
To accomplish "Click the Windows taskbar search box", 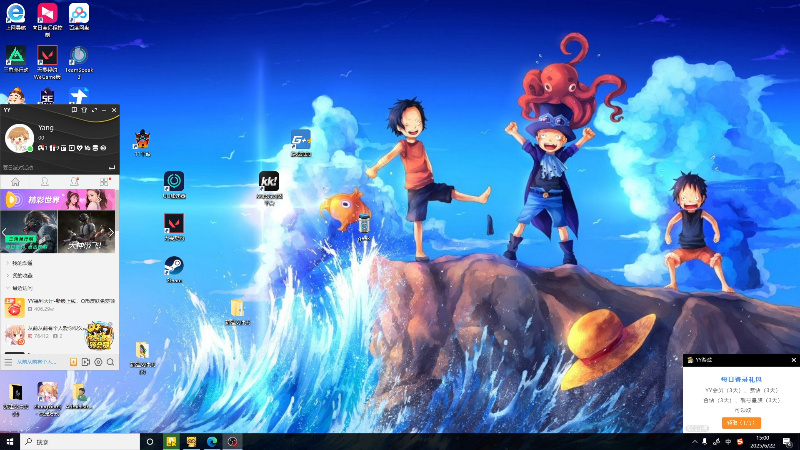I will (80, 442).
